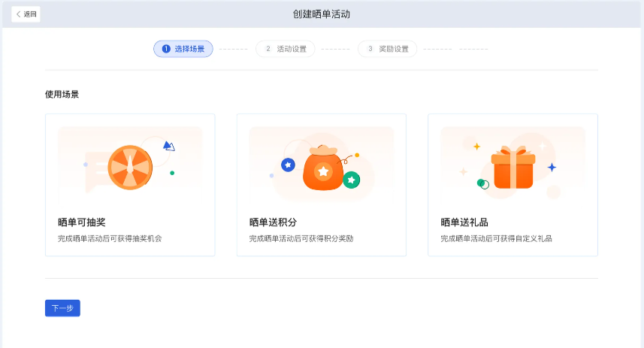Go back with the 返回 button
644x348 pixels.
[x=26, y=14]
